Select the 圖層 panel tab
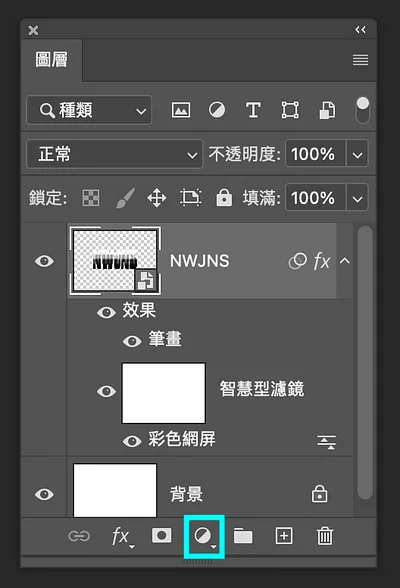Image resolution: width=400 pixels, height=588 pixels. [51, 60]
